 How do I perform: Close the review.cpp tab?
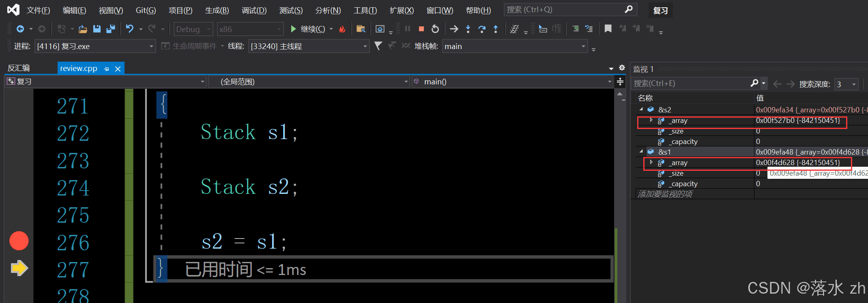(x=118, y=69)
